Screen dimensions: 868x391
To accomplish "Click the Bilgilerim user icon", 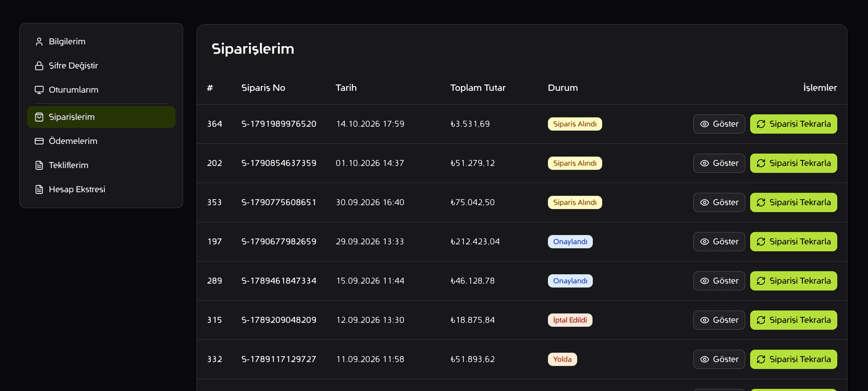I will [x=39, y=42].
